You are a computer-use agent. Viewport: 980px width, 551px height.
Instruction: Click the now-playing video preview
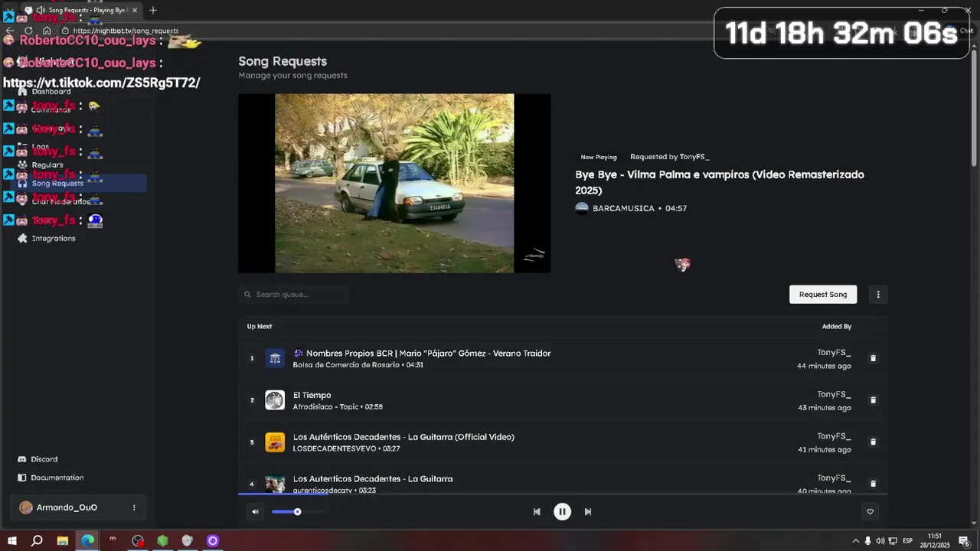click(394, 184)
